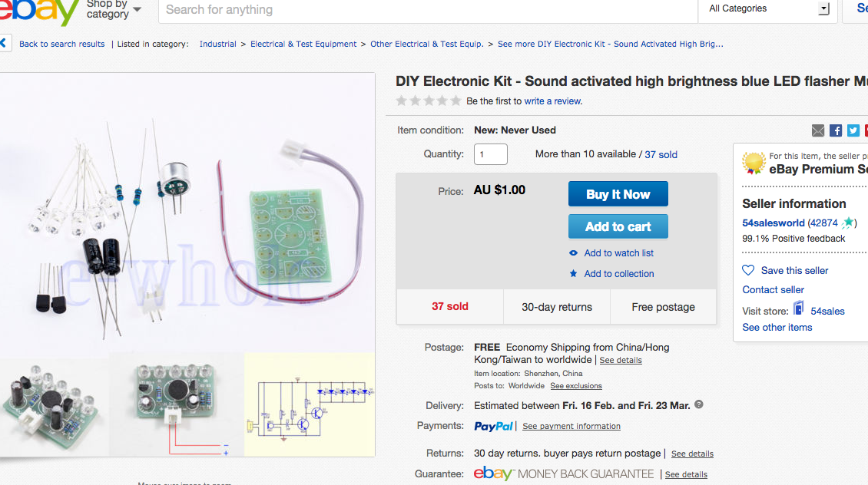Screen dimensions: 868x485
Task: Share the listing via email icon
Action: [818, 130]
